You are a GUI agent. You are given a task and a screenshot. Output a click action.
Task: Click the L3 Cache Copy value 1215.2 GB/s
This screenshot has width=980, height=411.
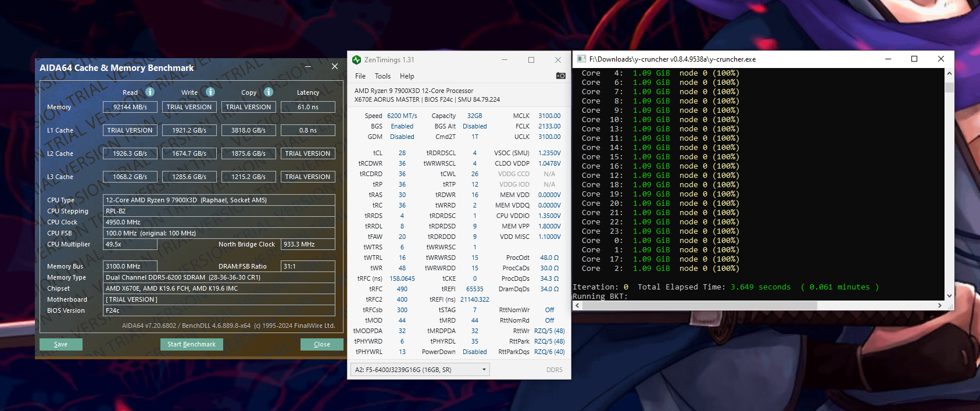pos(249,177)
